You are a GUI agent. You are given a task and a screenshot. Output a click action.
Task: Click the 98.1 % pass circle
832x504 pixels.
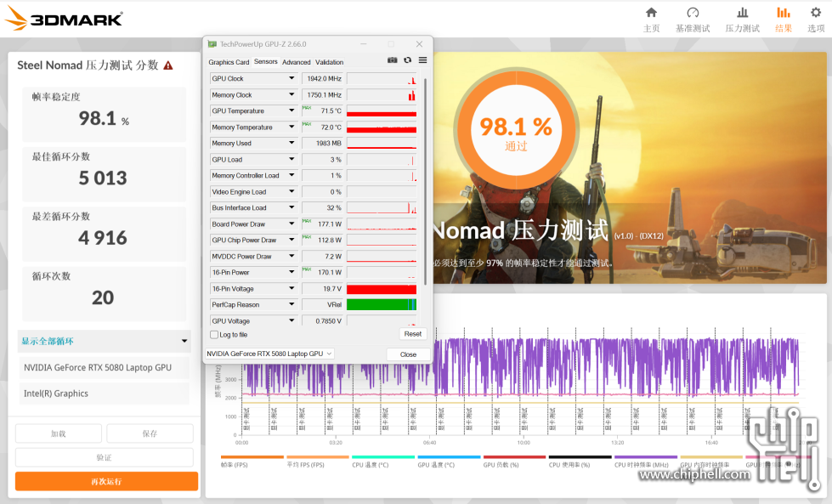pos(516,131)
